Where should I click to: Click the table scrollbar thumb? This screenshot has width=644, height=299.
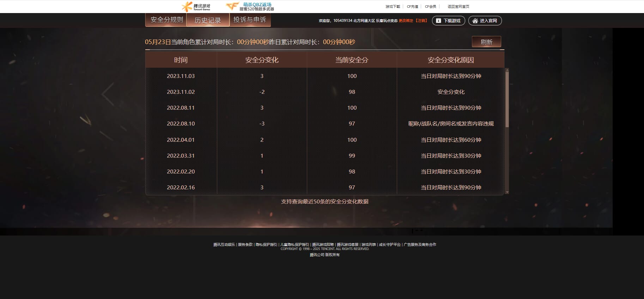[x=507, y=99]
